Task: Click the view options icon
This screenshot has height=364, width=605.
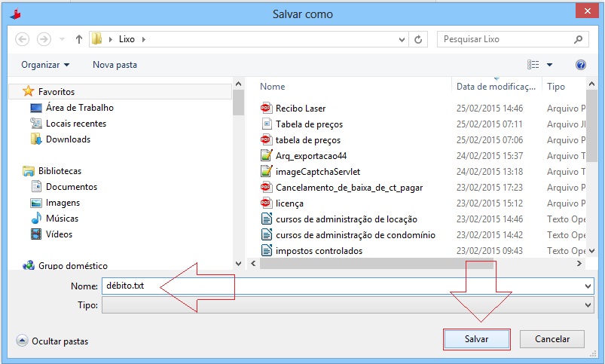Action: point(533,65)
